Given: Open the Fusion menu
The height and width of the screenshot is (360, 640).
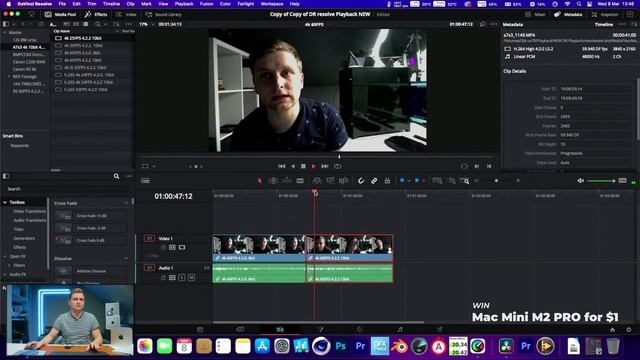Looking at the screenshot, I should coord(207,4).
